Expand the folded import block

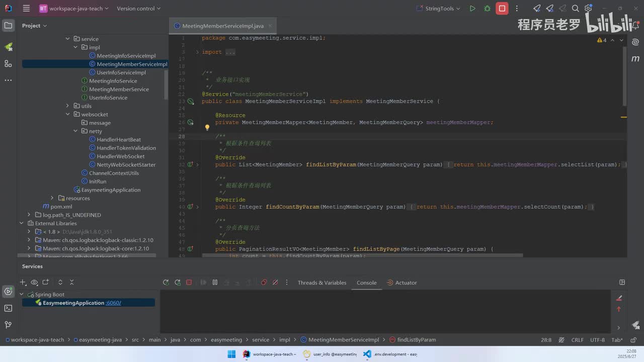[x=198, y=52]
